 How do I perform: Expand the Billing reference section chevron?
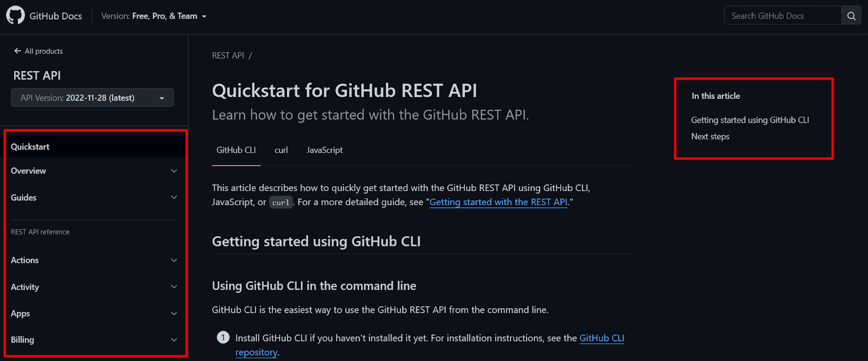tap(174, 340)
